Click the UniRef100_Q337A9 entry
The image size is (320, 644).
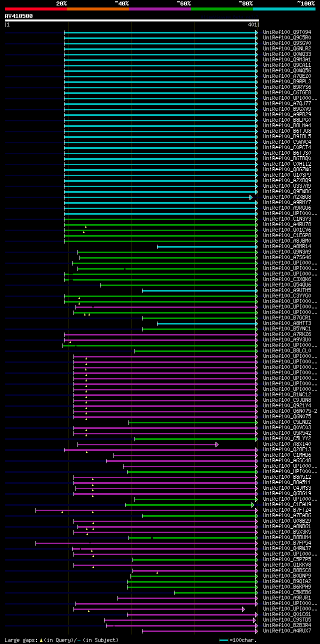[287, 186]
